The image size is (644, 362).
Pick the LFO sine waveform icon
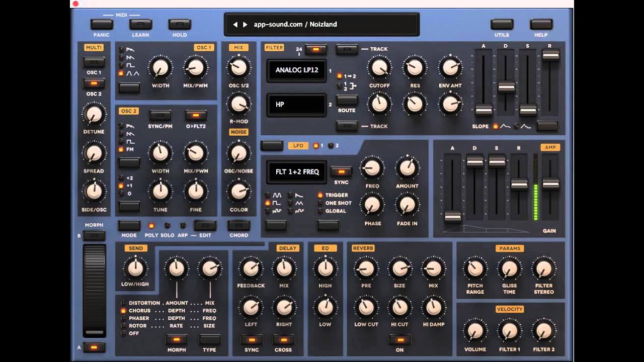pyautogui.click(x=277, y=195)
